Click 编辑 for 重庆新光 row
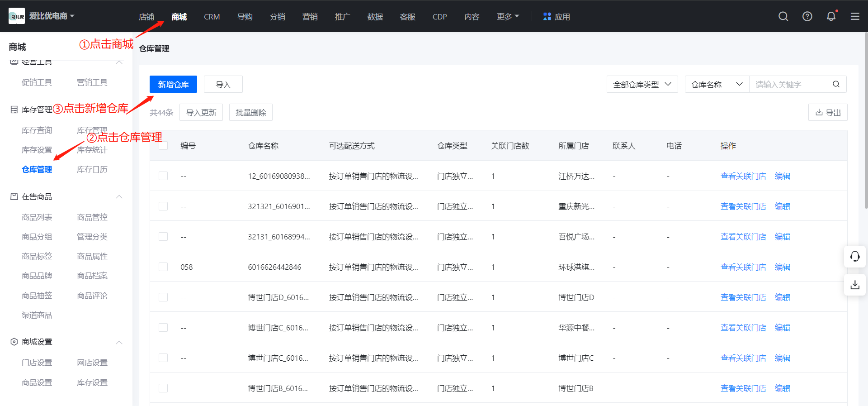 [783, 206]
